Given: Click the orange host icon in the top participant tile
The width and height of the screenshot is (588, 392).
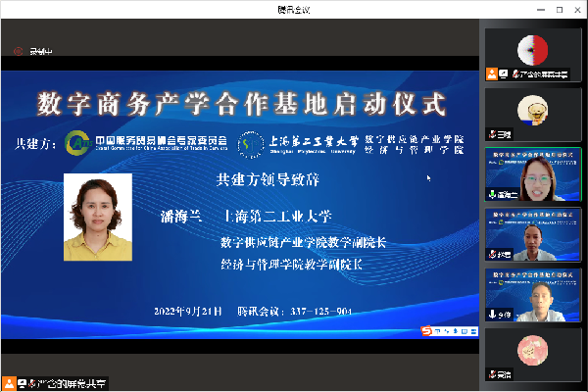Looking at the screenshot, I should (x=492, y=73).
